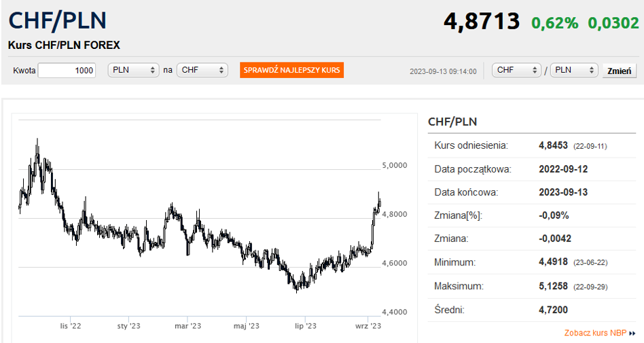Click the Kwota amount input field
Screen dimensions: 644x343
(x=67, y=70)
